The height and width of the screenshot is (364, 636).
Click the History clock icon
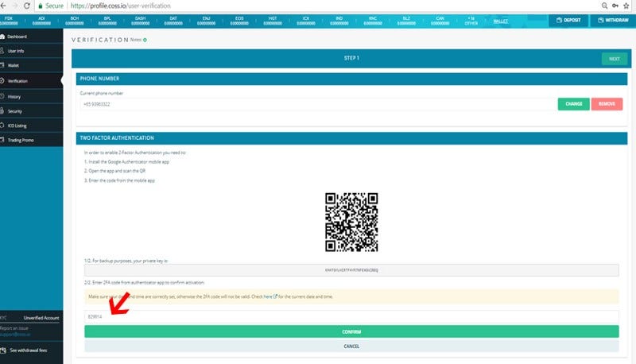pos(2,96)
